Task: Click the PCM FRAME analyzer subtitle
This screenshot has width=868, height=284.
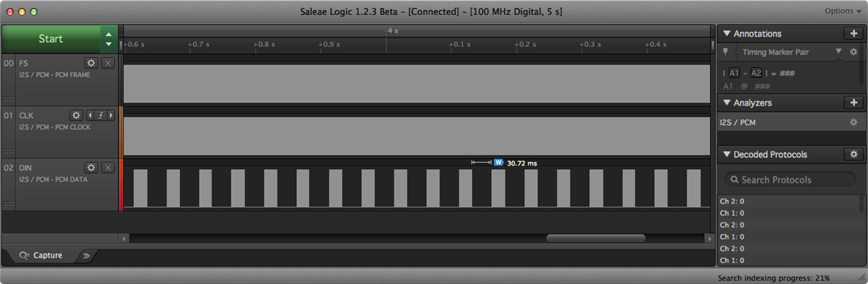Action: tap(54, 75)
